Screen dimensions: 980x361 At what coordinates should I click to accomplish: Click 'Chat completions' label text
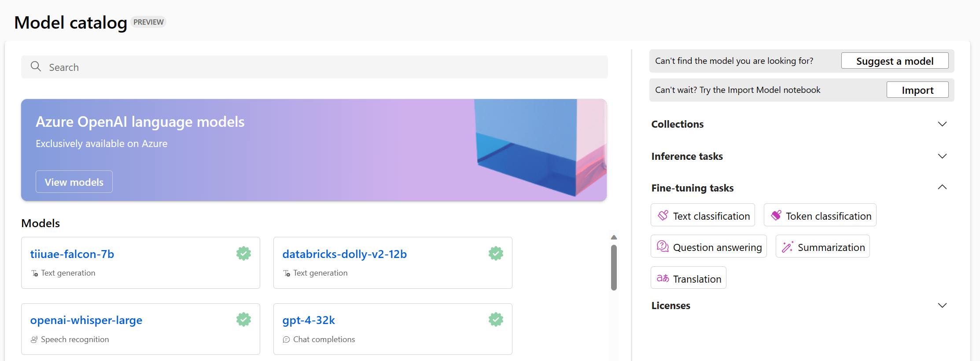[x=324, y=339]
